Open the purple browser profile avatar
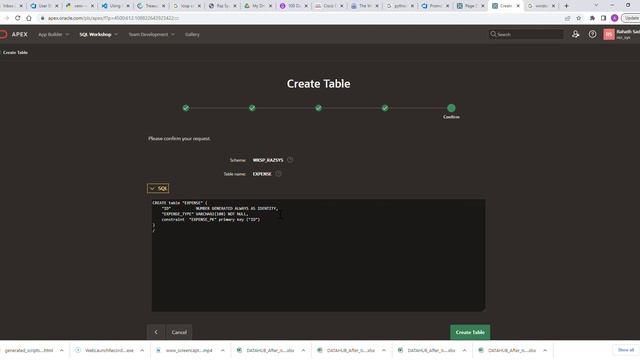 click(x=614, y=18)
